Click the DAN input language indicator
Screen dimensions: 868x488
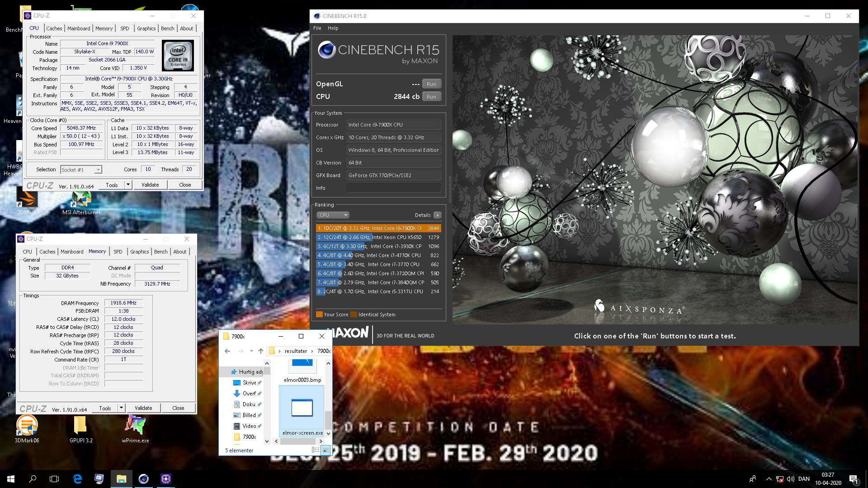pos(804,479)
